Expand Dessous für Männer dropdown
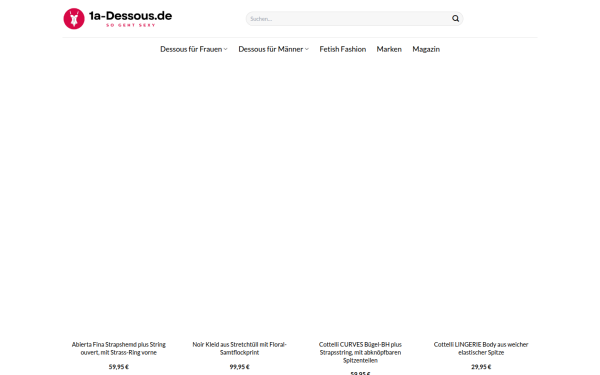 [x=273, y=49]
